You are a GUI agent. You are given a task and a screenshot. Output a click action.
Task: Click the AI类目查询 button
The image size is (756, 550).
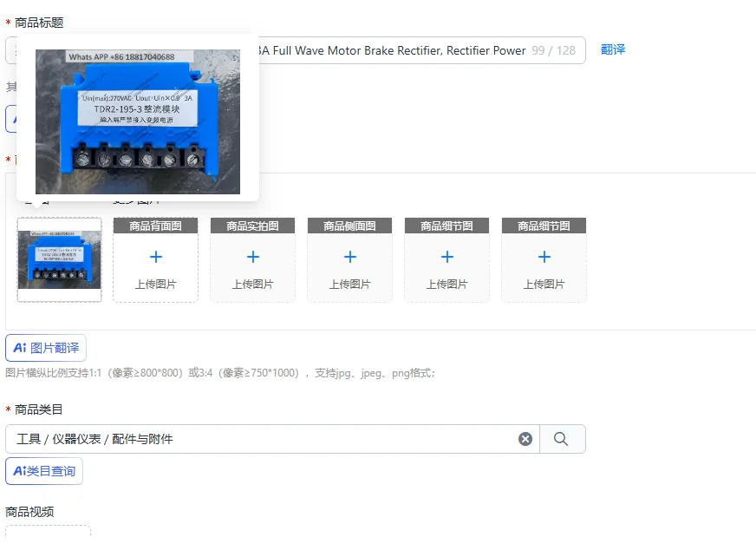click(44, 471)
